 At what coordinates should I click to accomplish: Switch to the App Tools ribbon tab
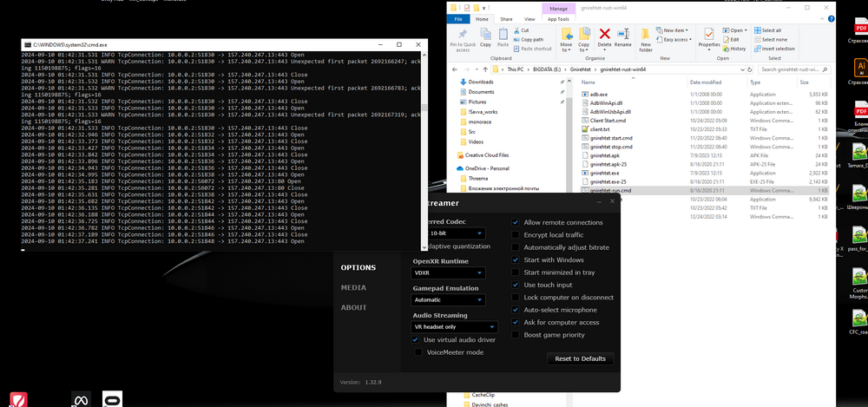point(558,19)
